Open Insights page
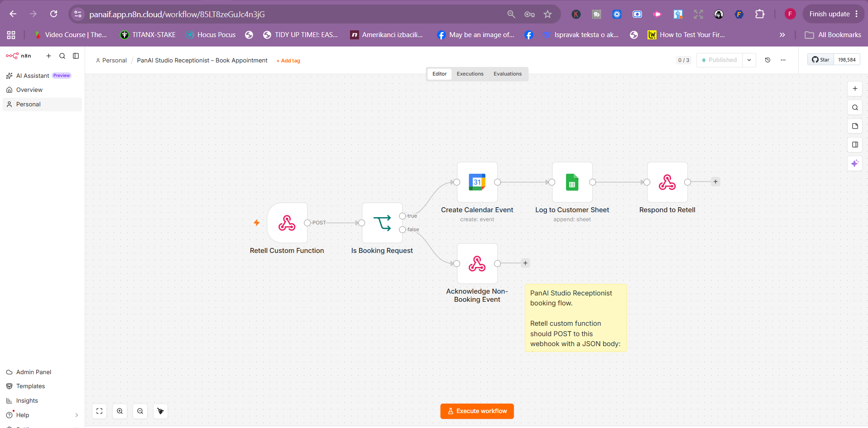Screen dimensions: 868x428 pyautogui.click(x=43, y=400)
